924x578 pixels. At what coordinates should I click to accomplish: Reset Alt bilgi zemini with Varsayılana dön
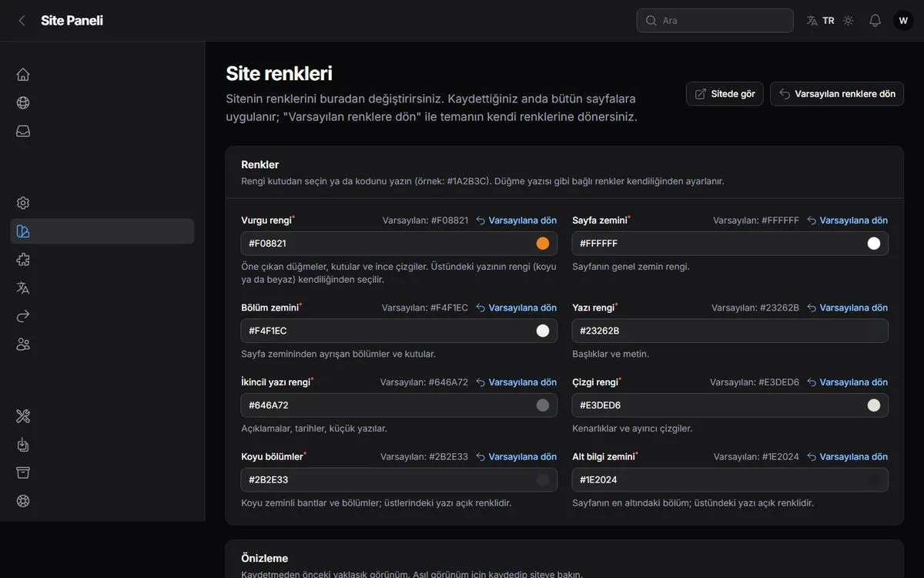[x=847, y=457]
